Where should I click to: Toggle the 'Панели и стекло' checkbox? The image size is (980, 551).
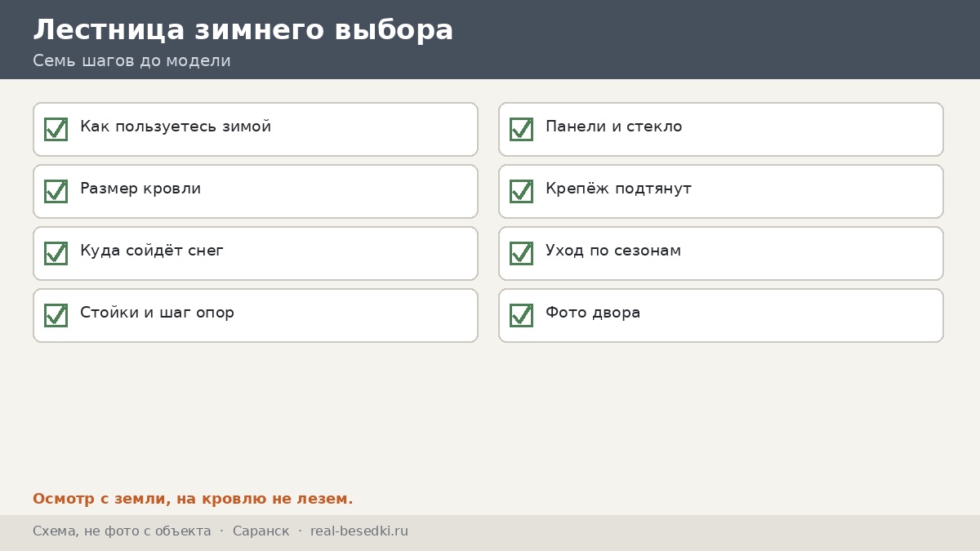pos(521,129)
